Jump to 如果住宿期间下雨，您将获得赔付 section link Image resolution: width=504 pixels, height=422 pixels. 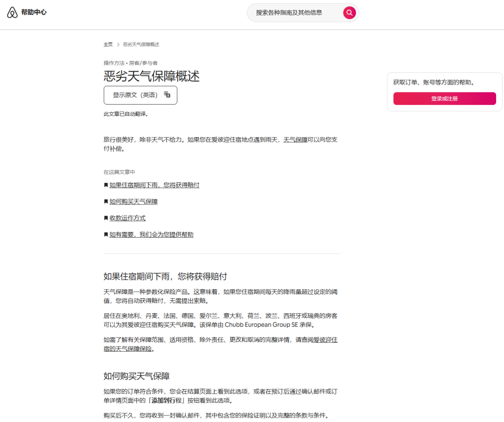coord(154,185)
